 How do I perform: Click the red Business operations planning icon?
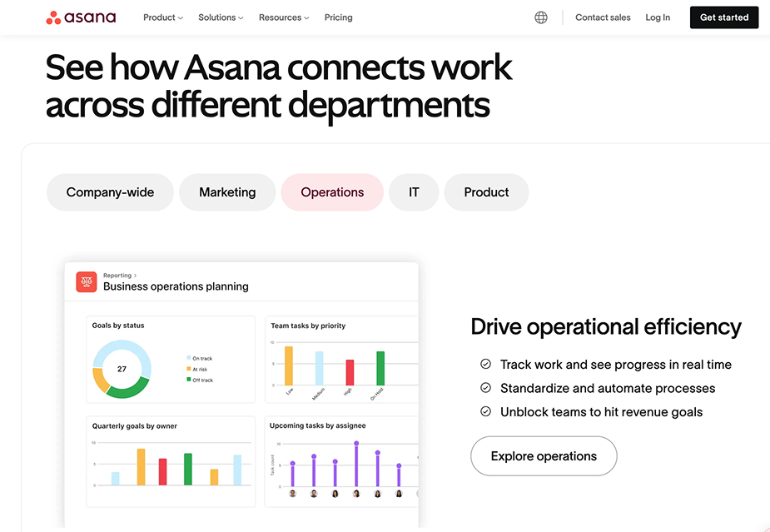87,282
